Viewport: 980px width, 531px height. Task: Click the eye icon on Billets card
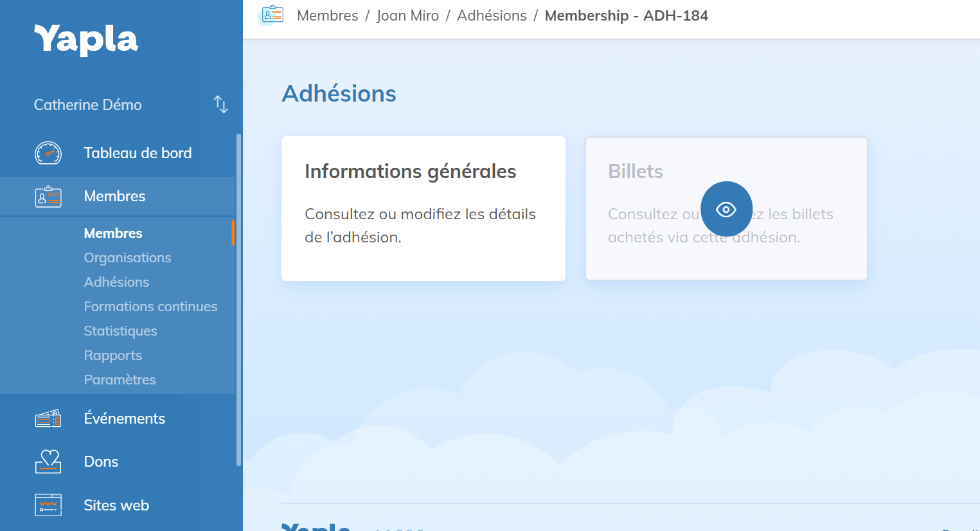[726, 209]
